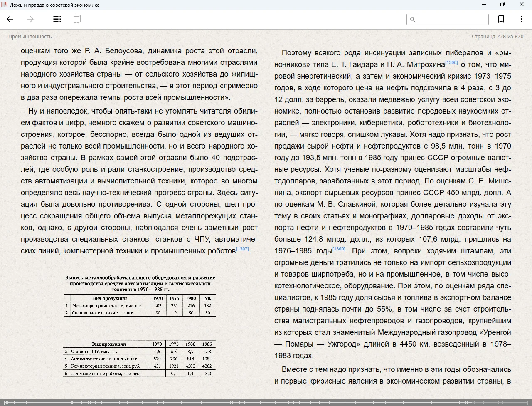Bookmark the current page
This screenshot has width=532, height=406.
(501, 19)
